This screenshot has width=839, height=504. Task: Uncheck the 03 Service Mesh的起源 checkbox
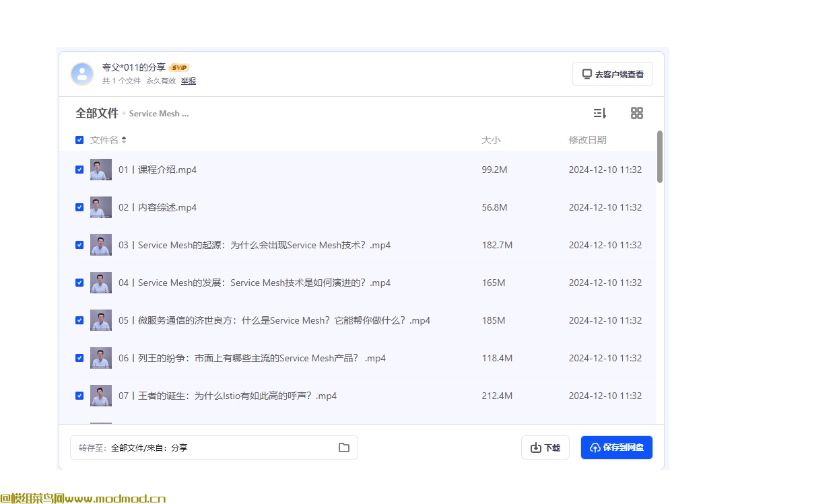click(79, 245)
